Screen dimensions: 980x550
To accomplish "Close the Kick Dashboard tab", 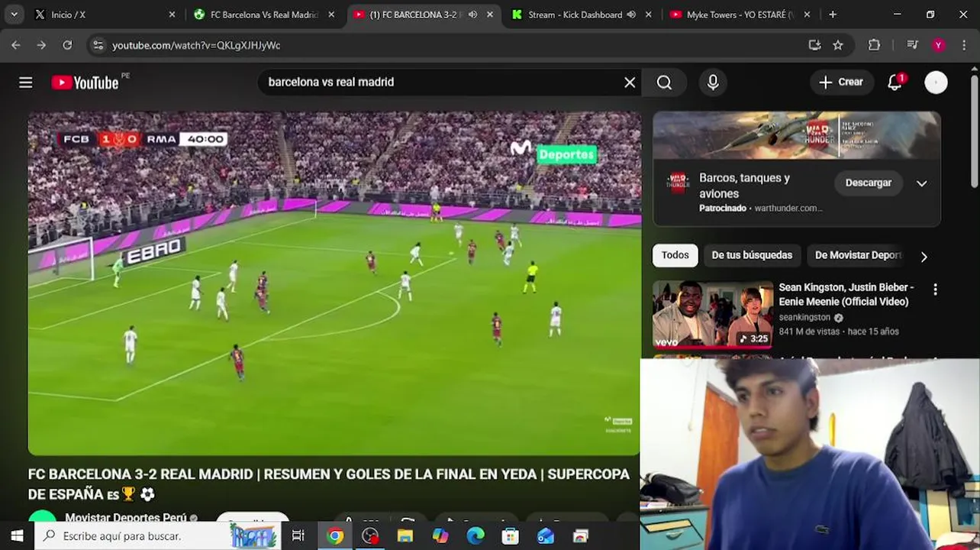I will (x=649, y=15).
